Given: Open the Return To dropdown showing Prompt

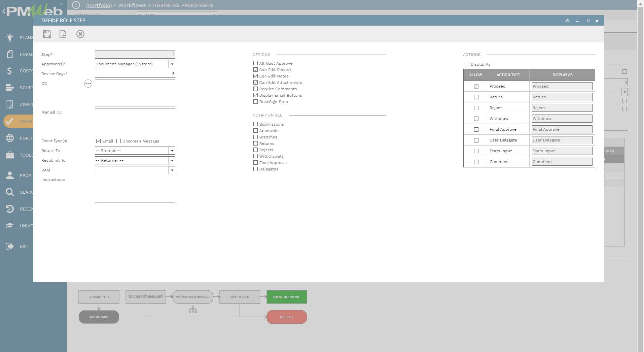Looking at the screenshot, I should [172, 151].
